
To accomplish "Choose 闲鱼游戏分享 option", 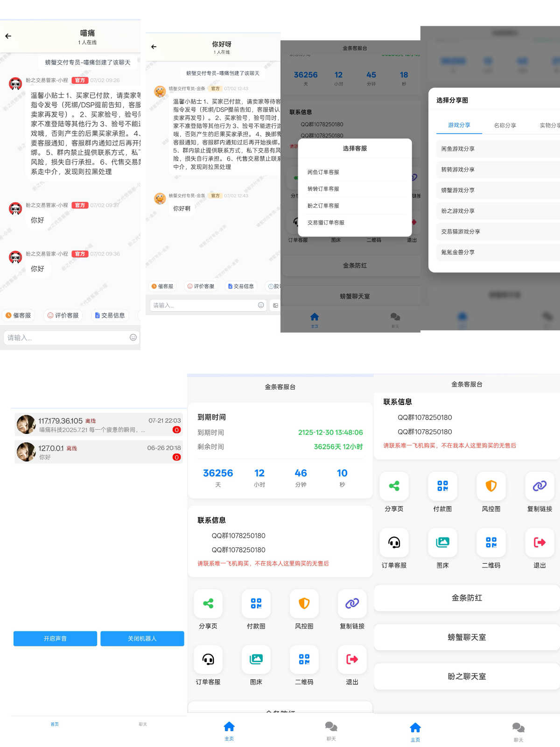I will coord(498,149).
